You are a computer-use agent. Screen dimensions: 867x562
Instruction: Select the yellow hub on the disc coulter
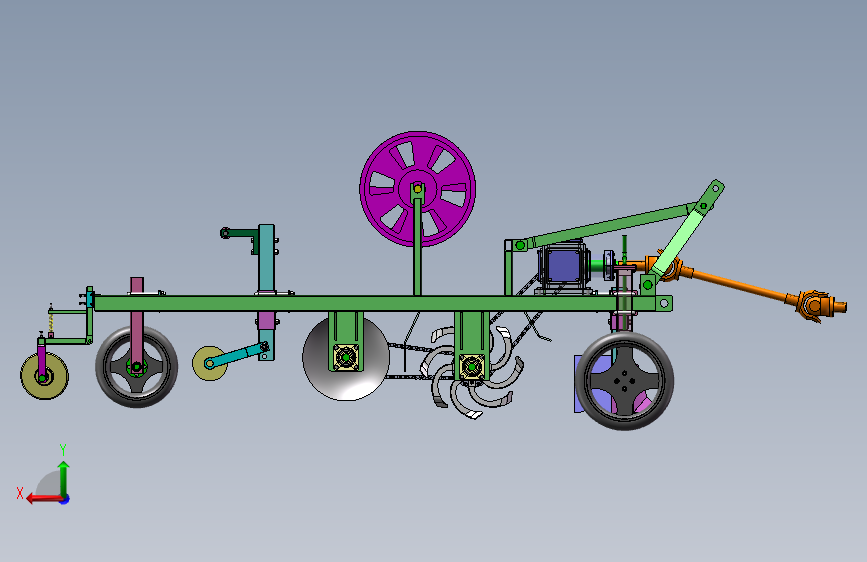point(346,357)
